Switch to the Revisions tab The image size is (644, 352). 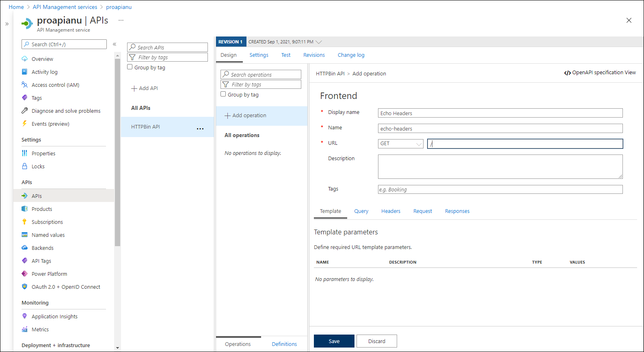pos(314,55)
